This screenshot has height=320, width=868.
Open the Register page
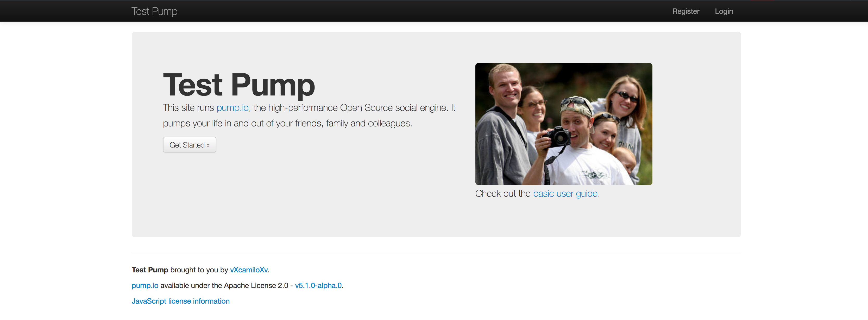pyautogui.click(x=686, y=11)
